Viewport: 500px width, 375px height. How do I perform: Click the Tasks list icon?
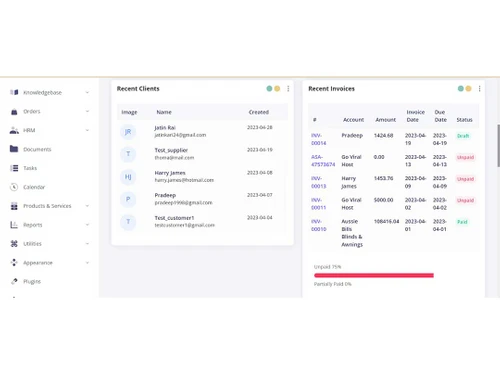pyautogui.click(x=14, y=168)
